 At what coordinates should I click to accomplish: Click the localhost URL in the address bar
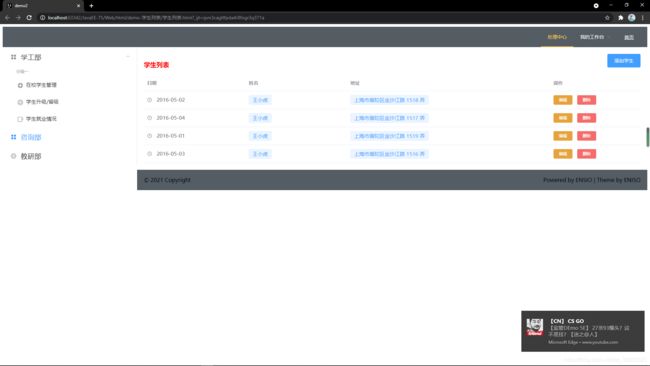[x=155, y=18]
